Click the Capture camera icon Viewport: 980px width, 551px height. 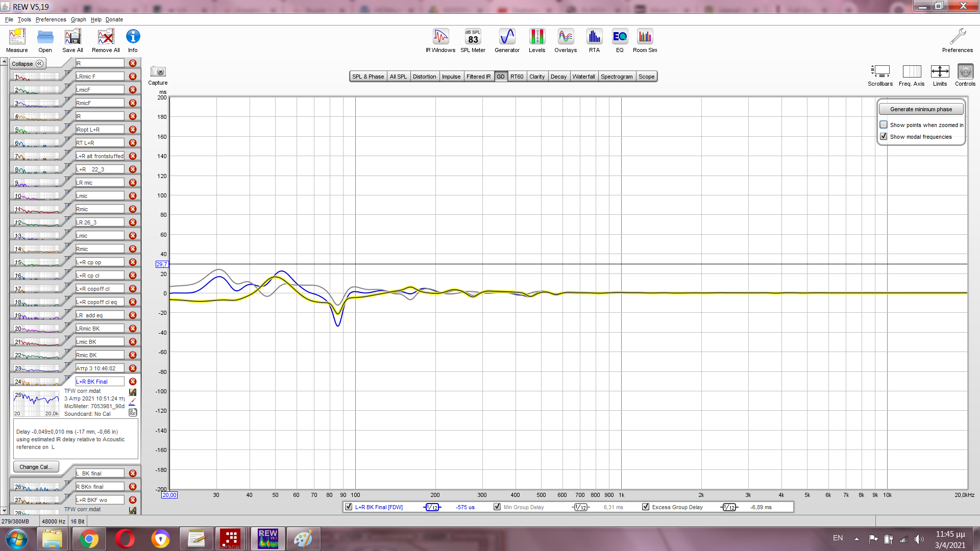(x=158, y=72)
